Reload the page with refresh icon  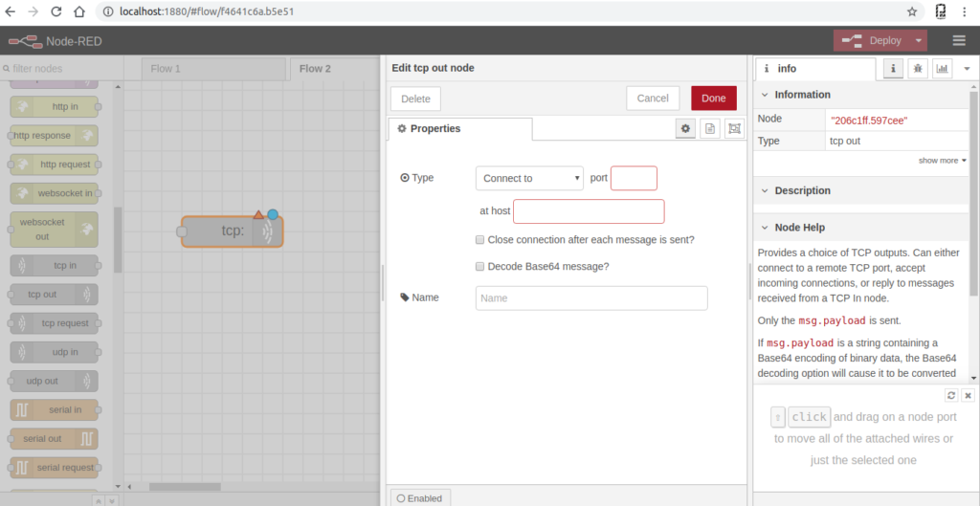56,11
